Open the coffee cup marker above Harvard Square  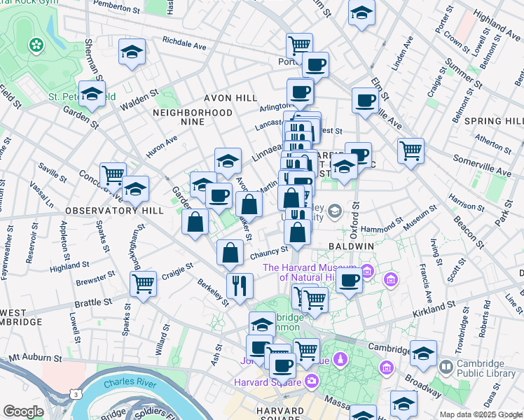click(283, 364)
